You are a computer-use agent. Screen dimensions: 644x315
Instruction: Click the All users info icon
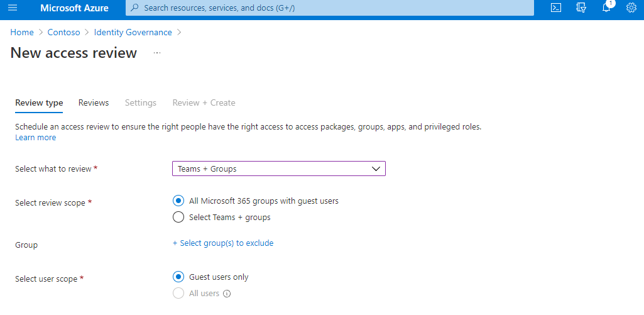227,294
